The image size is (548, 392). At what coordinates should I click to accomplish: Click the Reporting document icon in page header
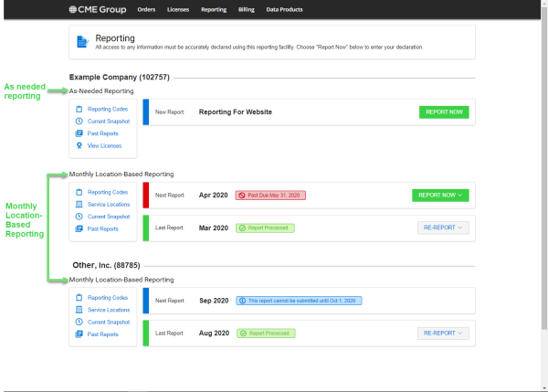click(82, 42)
